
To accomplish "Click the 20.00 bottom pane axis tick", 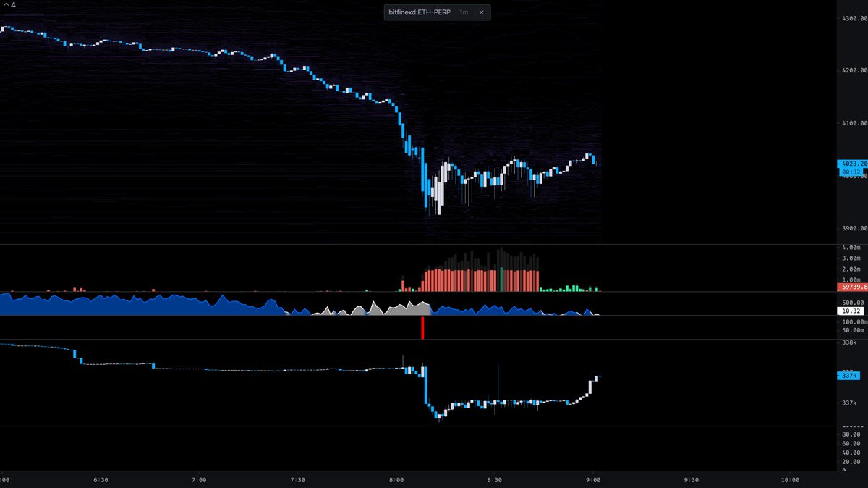I will pos(851,461).
